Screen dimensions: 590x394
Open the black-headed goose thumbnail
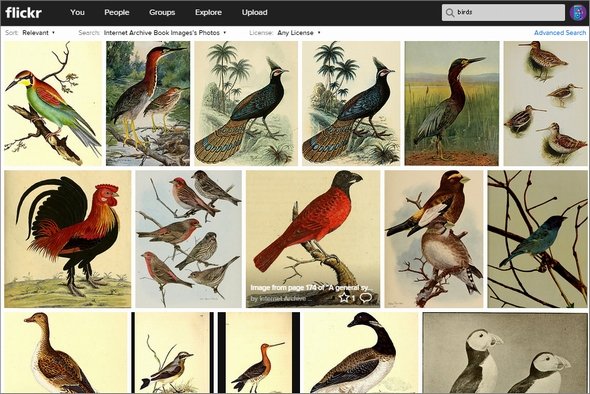tap(361, 353)
